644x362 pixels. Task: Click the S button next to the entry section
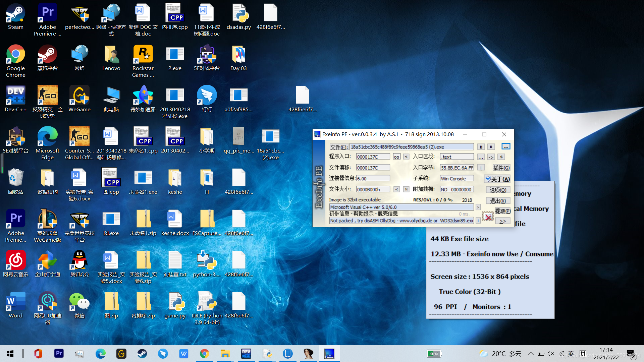[501, 157]
